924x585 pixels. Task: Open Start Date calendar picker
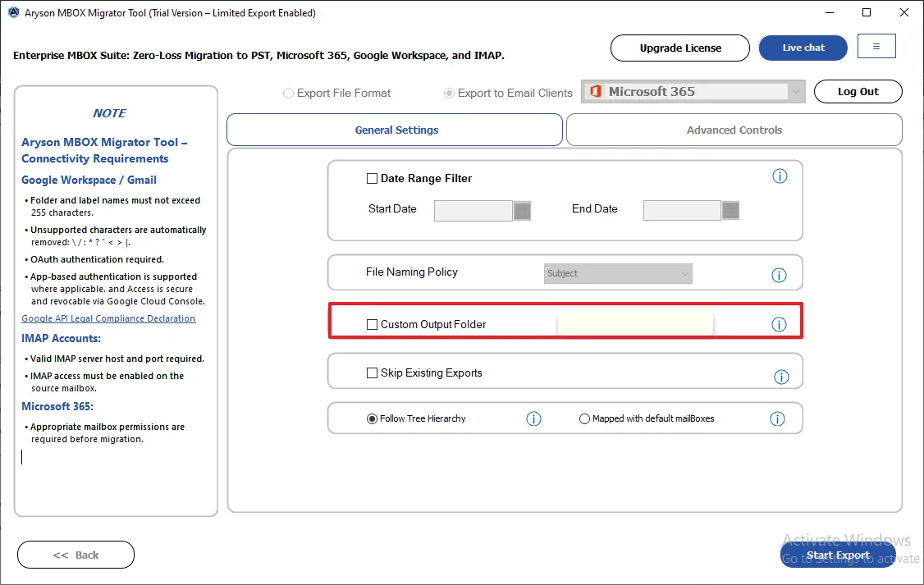pos(522,210)
